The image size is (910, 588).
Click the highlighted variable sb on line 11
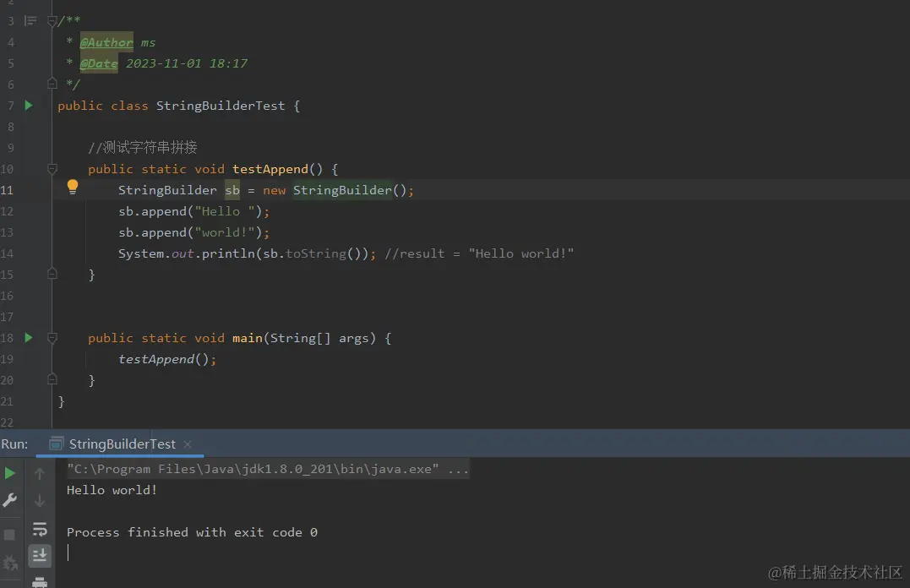coord(232,190)
